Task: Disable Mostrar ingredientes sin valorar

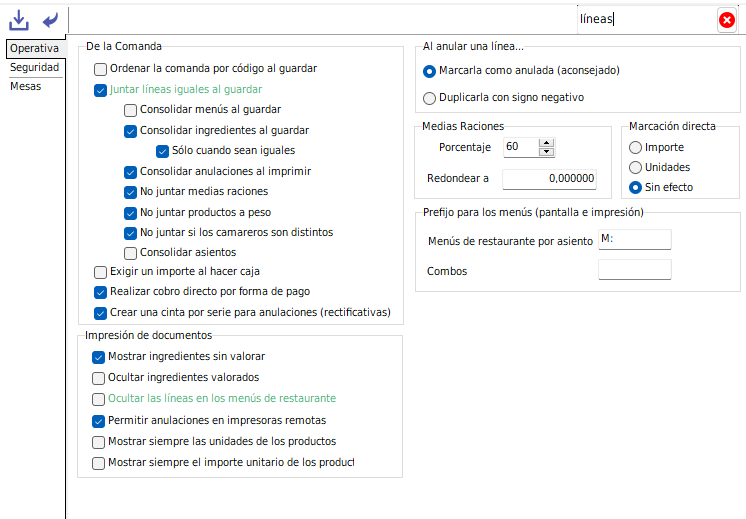Action: point(98,357)
